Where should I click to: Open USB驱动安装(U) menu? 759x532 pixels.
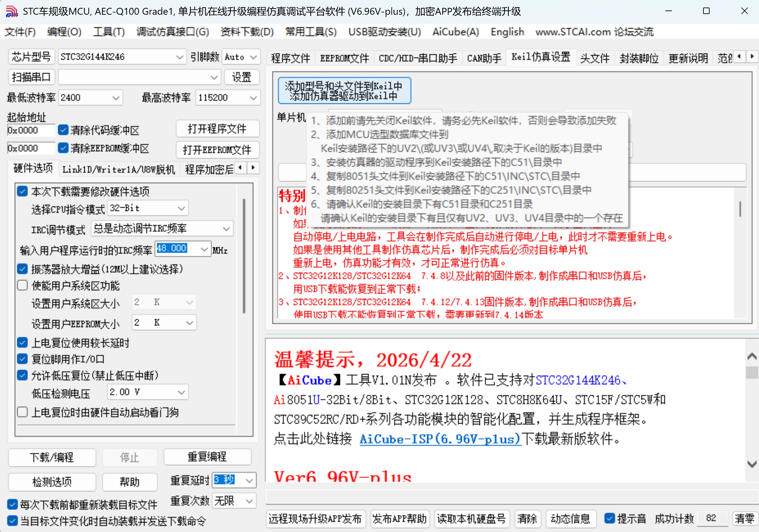384,32
